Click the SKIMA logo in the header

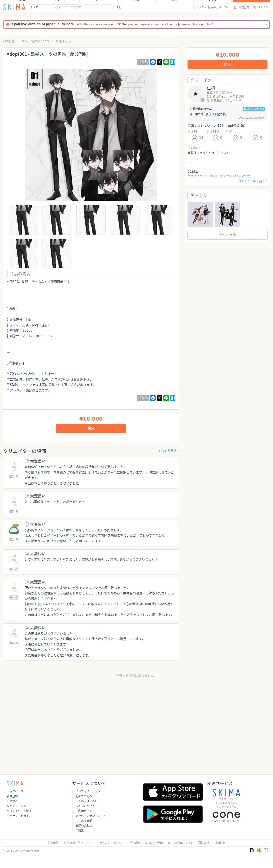click(14, 7)
